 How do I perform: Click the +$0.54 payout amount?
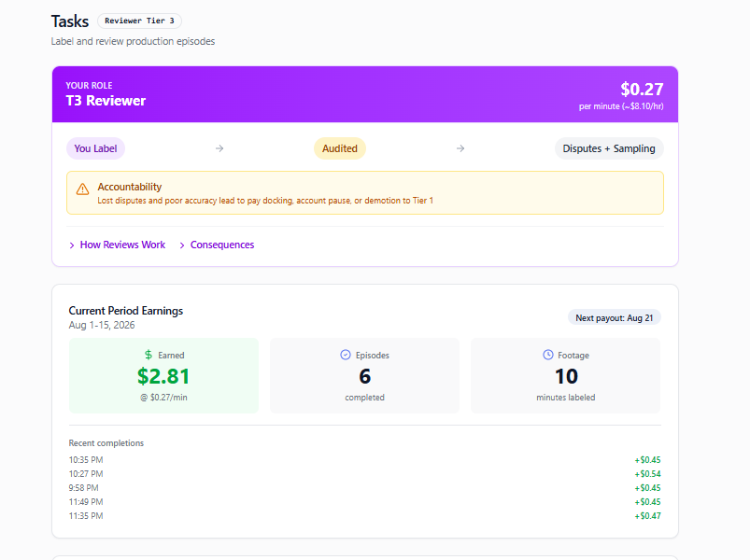647,474
